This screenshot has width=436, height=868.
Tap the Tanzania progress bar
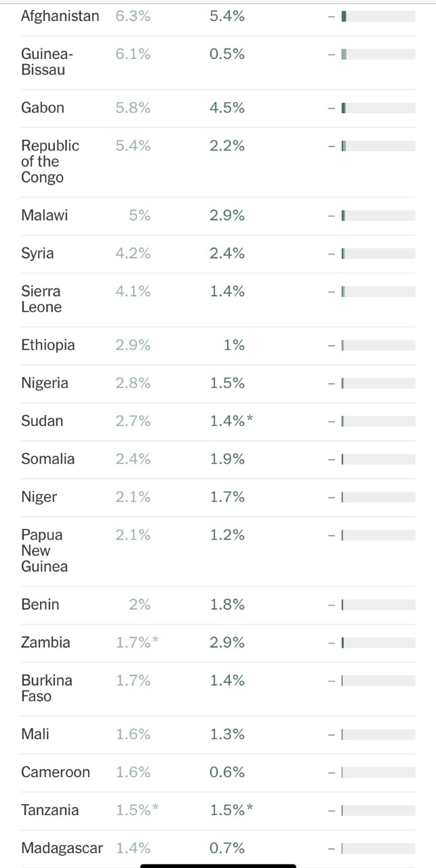point(378,810)
